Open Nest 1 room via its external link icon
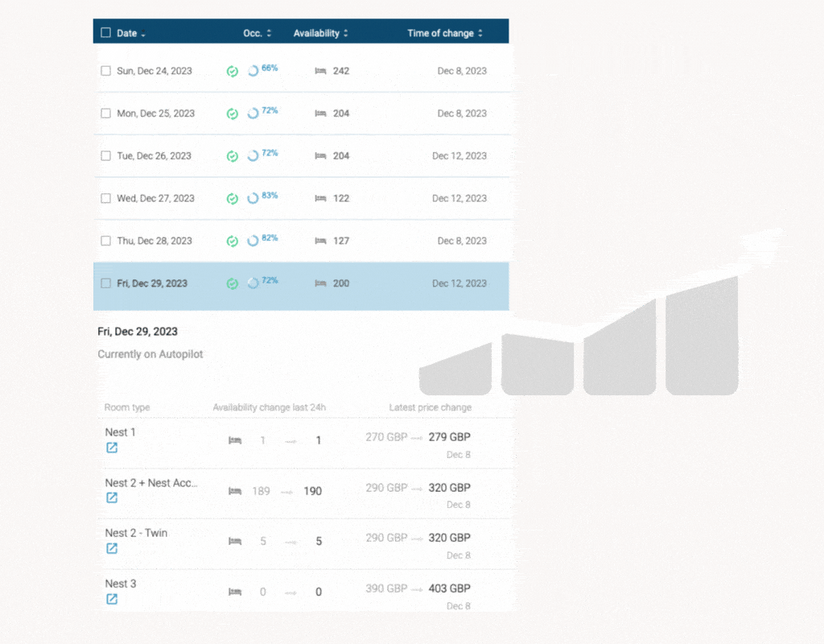The width and height of the screenshot is (824, 644). [112, 448]
